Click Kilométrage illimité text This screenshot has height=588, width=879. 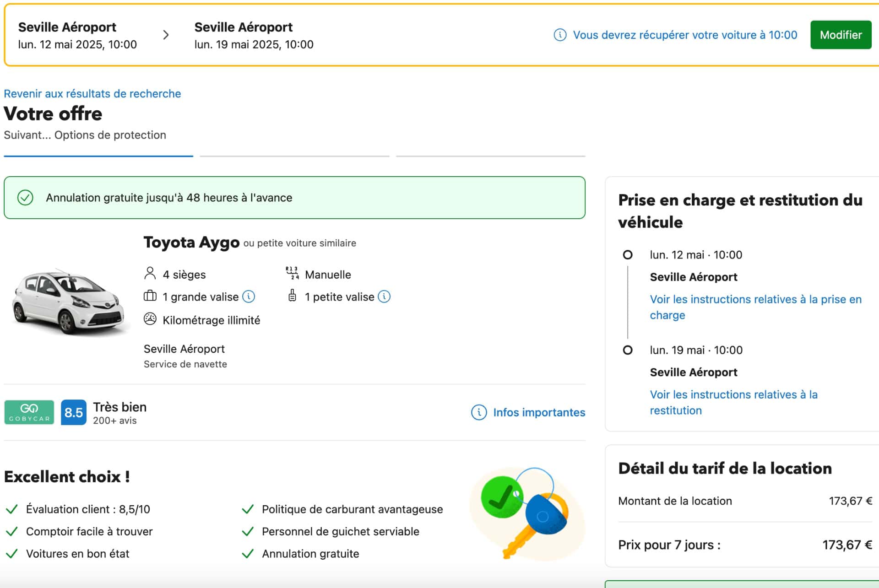[x=211, y=320]
